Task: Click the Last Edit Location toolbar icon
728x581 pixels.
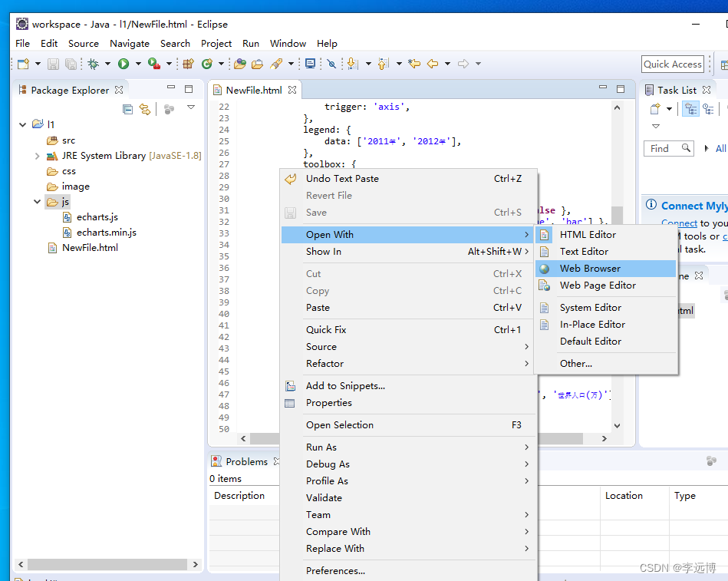Action: [414, 64]
